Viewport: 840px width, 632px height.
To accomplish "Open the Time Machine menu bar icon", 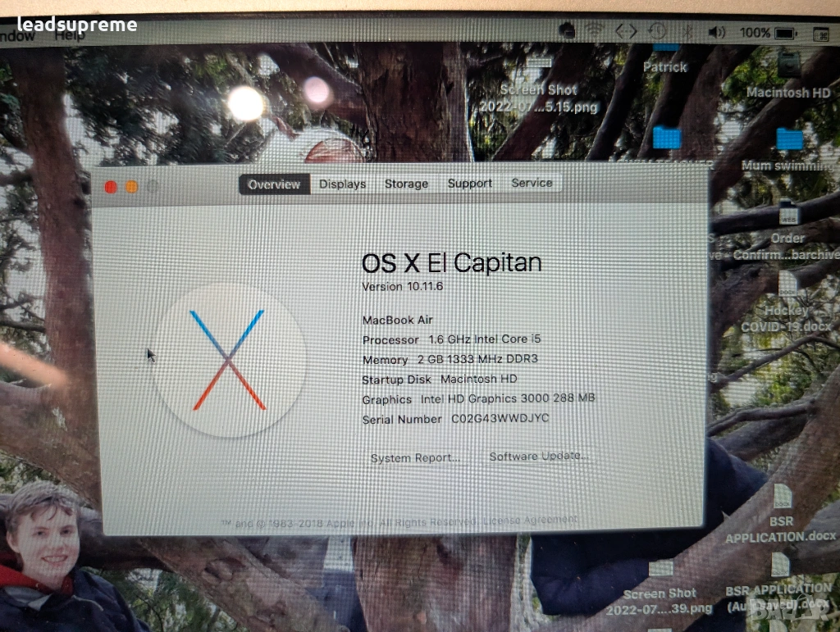I will tap(657, 31).
